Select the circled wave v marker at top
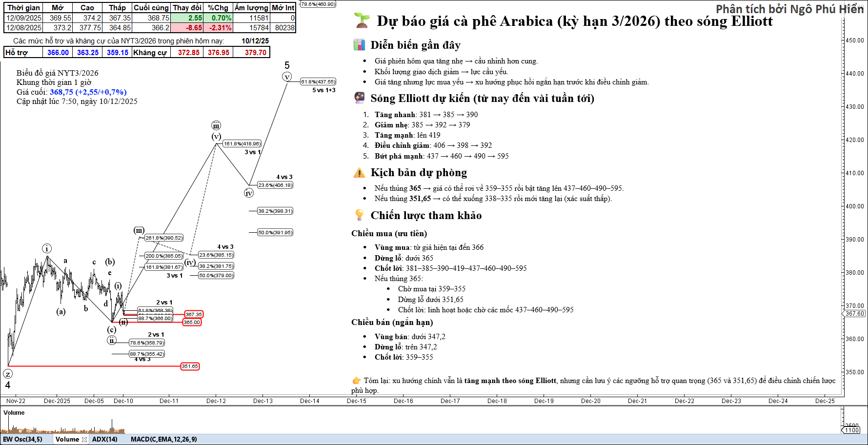This screenshot has height=445, width=868. tap(287, 77)
